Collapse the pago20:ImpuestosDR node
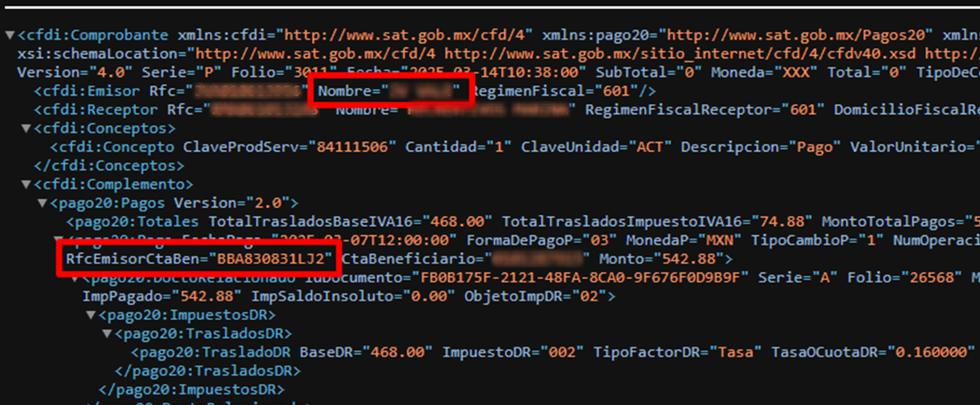Viewport: 980px width, 405px height. (91, 315)
